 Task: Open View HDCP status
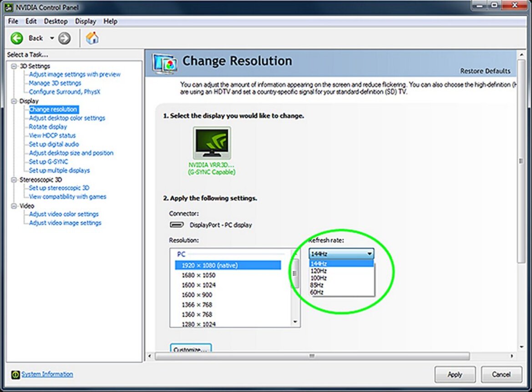tap(52, 136)
